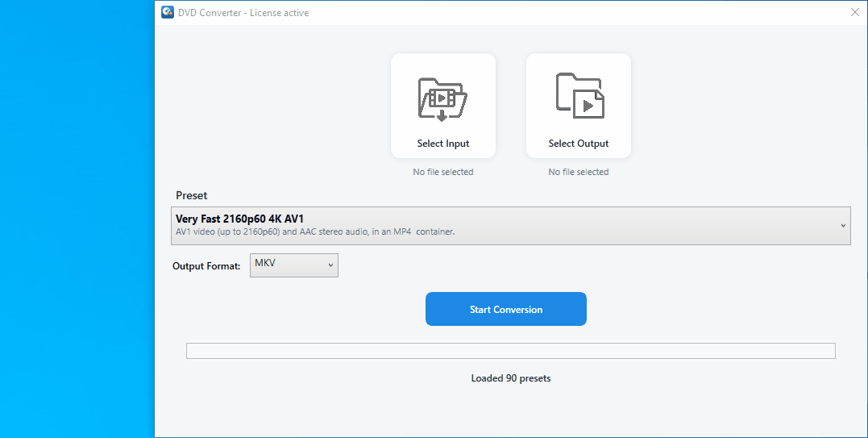Close the DVD Converter window

[854, 13]
